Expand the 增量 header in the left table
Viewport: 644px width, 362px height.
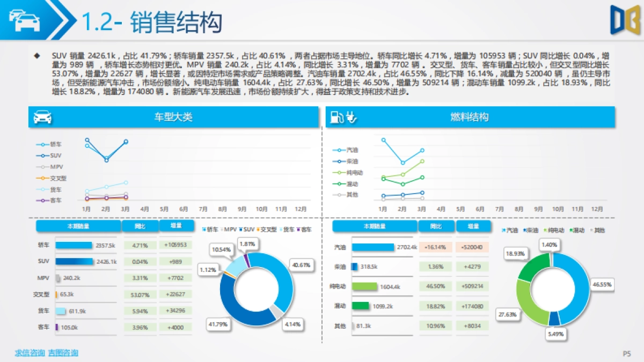(x=177, y=225)
